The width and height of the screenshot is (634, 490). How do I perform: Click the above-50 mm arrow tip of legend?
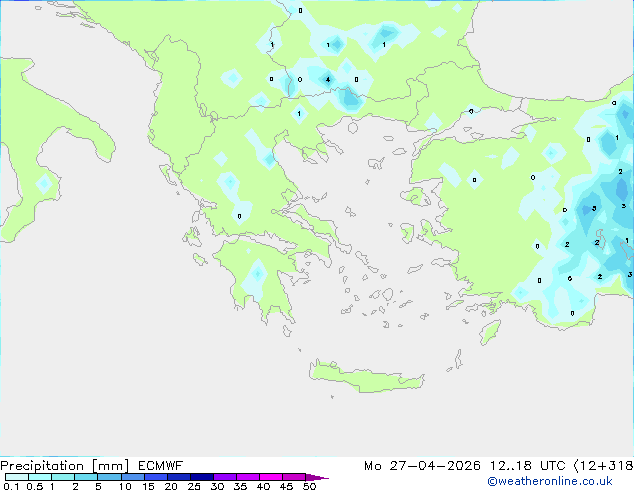point(317,477)
